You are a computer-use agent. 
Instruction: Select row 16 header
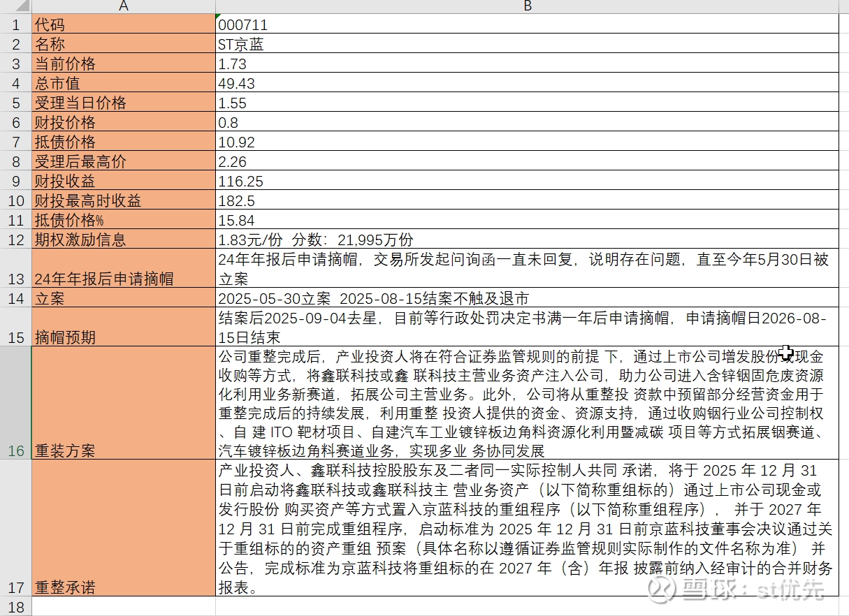[15, 402]
